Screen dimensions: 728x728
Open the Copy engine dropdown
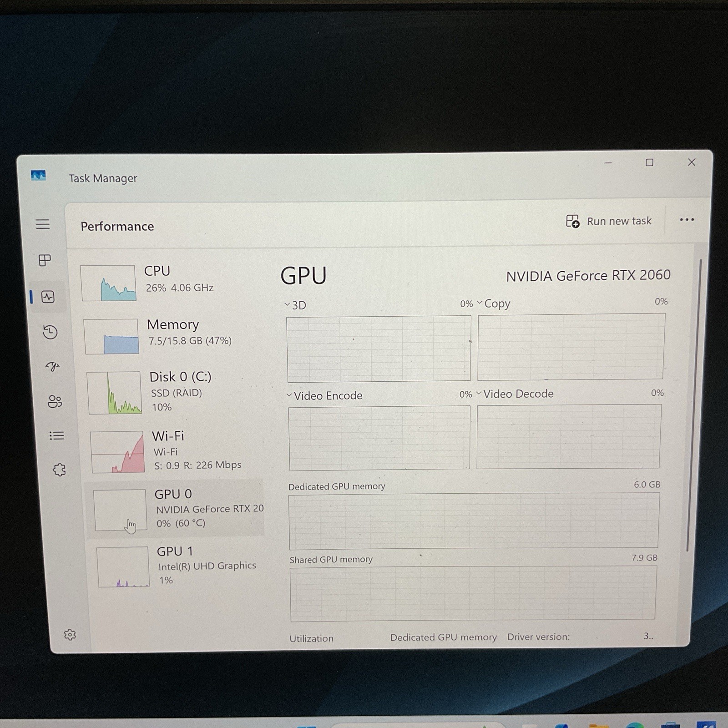[494, 303]
